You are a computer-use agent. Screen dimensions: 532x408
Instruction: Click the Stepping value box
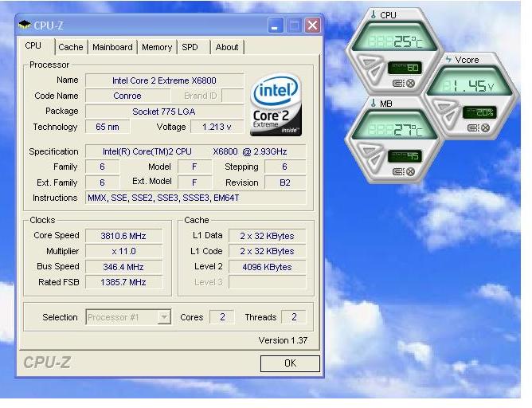[285, 167]
